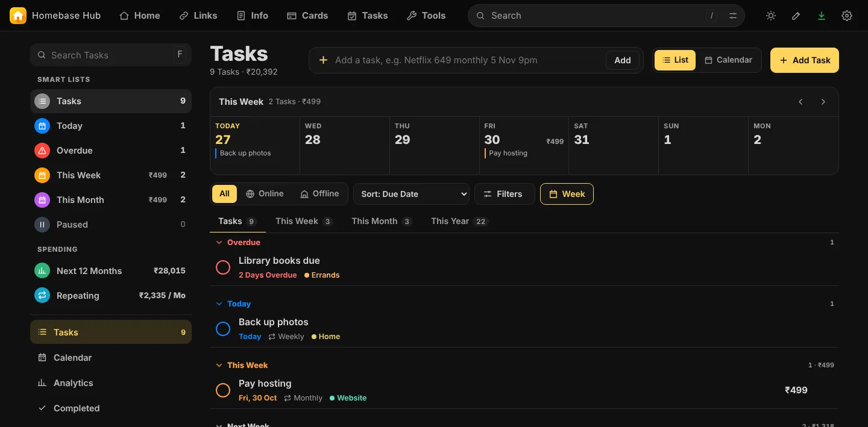Viewport: 868px width, 427px height.
Task: Click the green download icon
Action: click(x=822, y=16)
